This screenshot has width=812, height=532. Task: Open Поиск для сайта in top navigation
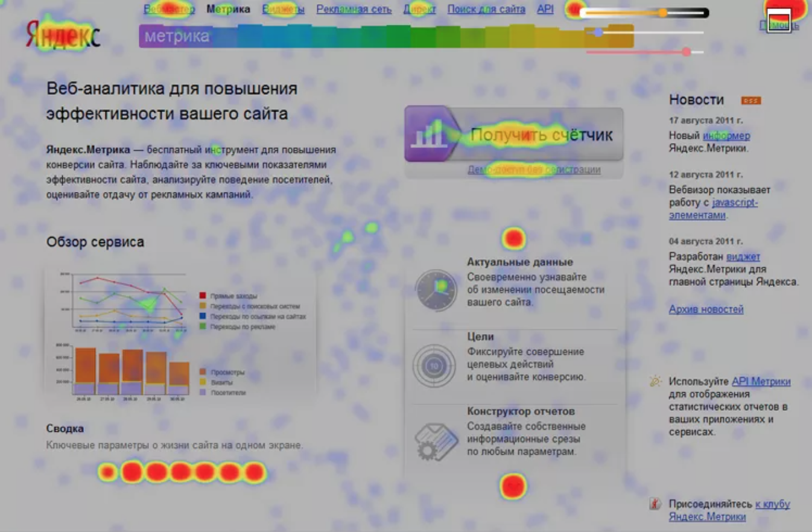point(486,10)
